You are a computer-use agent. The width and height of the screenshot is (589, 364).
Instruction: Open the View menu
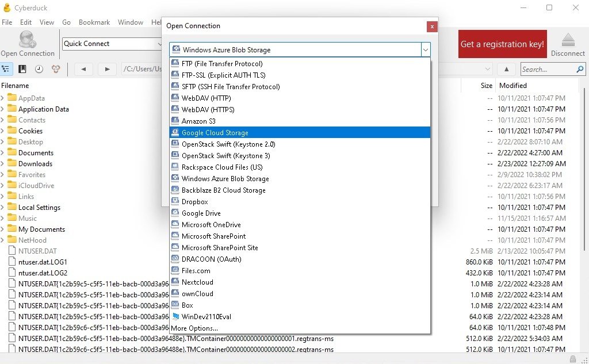click(x=47, y=22)
